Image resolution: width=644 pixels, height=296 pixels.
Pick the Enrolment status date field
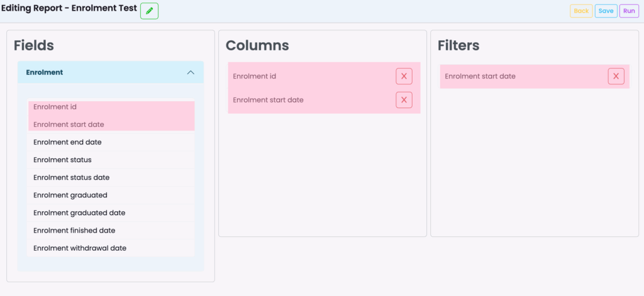coord(111,177)
